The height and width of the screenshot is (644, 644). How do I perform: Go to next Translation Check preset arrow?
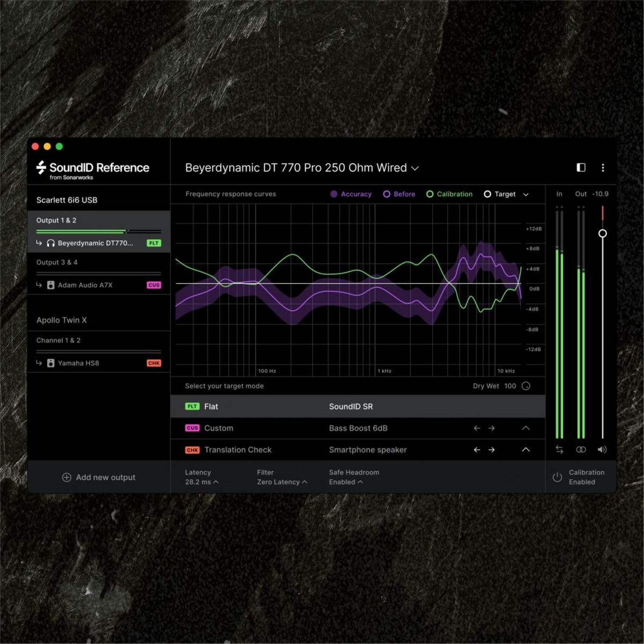(492, 450)
